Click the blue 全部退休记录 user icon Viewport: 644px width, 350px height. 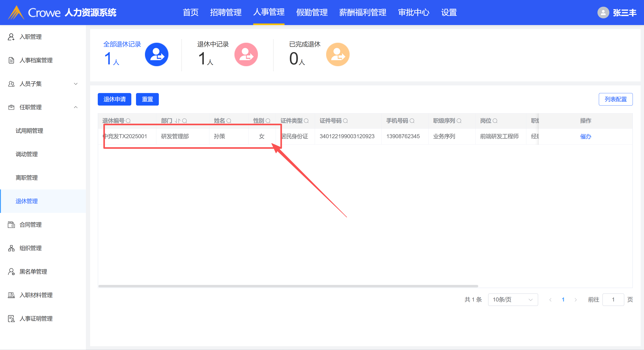(157, 55)
